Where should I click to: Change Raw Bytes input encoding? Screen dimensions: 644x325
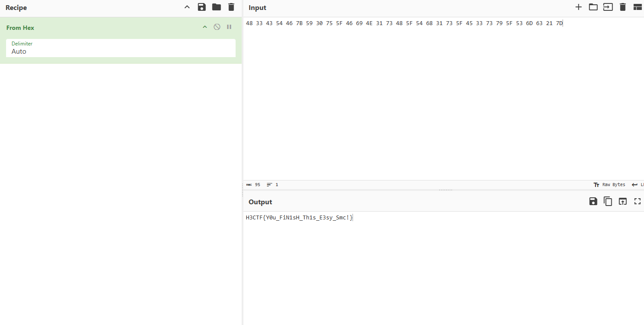[609, 185]
